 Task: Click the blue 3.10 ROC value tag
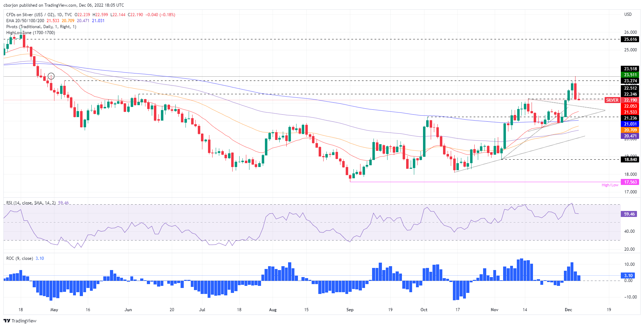point(629,276)
